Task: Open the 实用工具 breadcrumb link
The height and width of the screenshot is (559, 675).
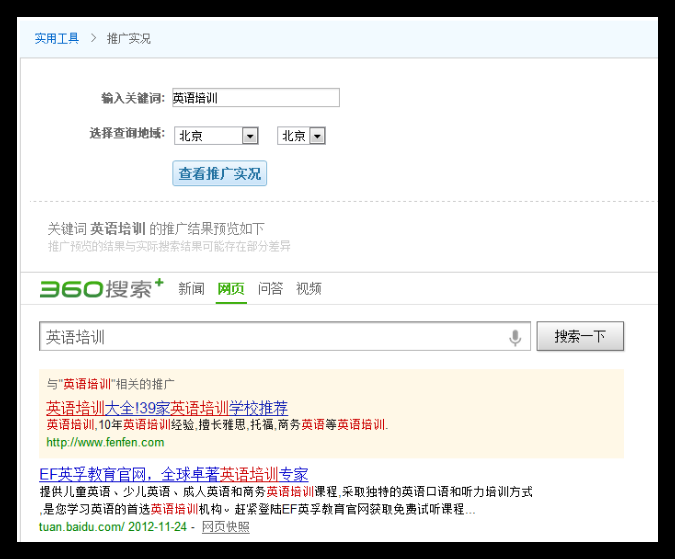Action: coord(57,39)
